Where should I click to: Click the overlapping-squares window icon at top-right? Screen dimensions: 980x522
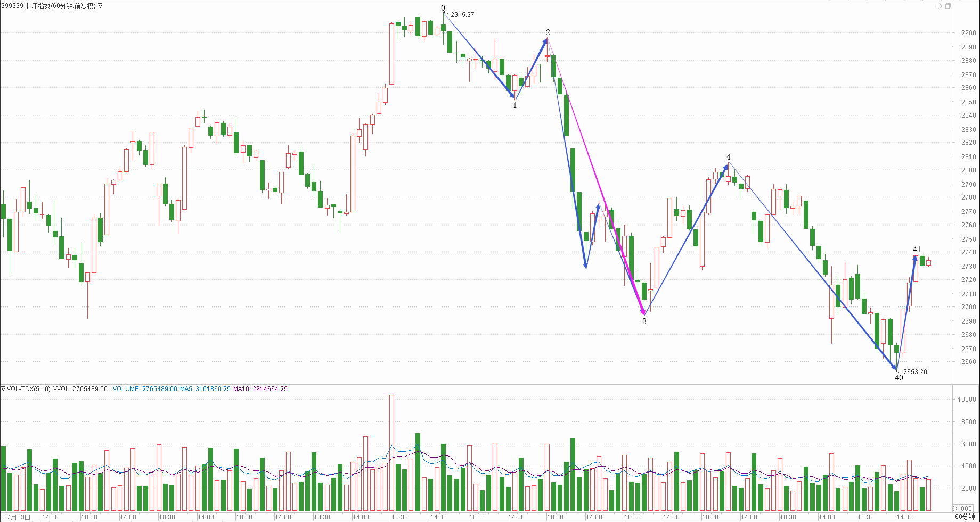(948, 6)
